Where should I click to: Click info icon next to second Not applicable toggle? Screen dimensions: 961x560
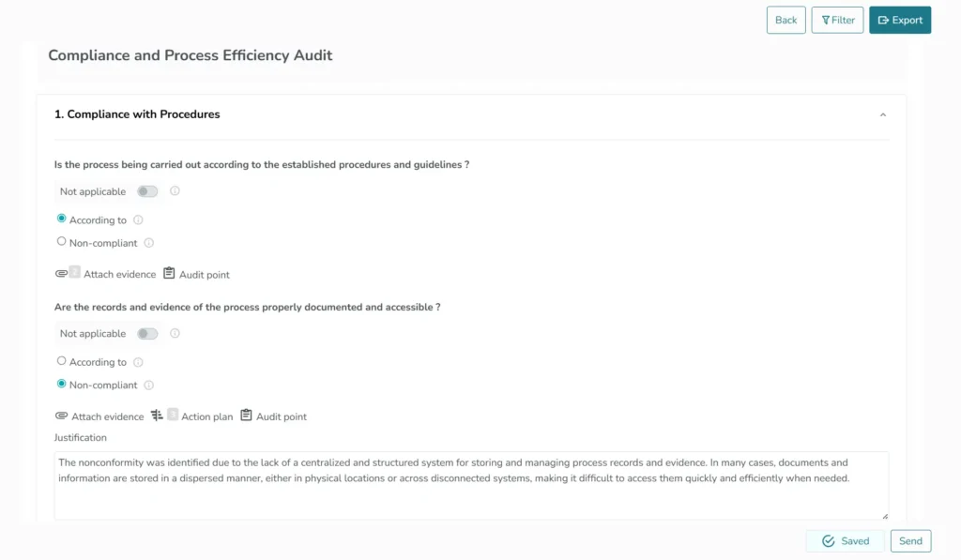(175, 333)
